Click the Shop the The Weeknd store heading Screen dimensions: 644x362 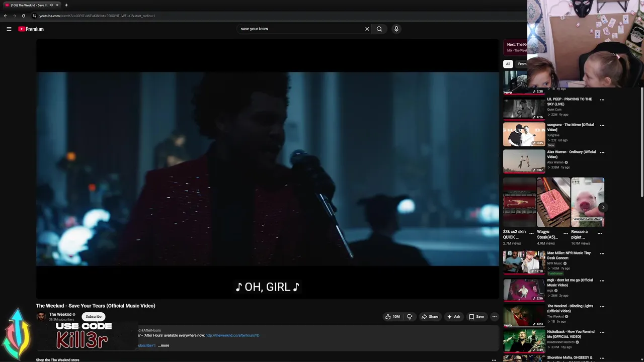[x=58, y=360]
